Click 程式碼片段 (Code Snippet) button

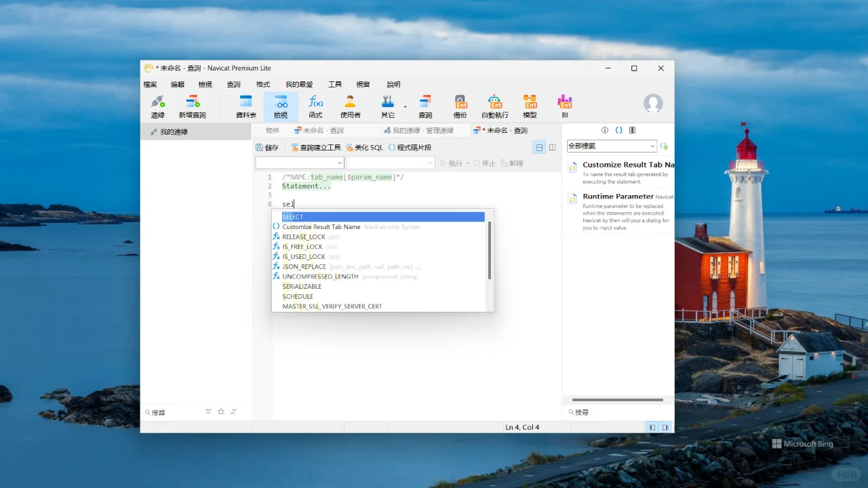coord(410,147)
